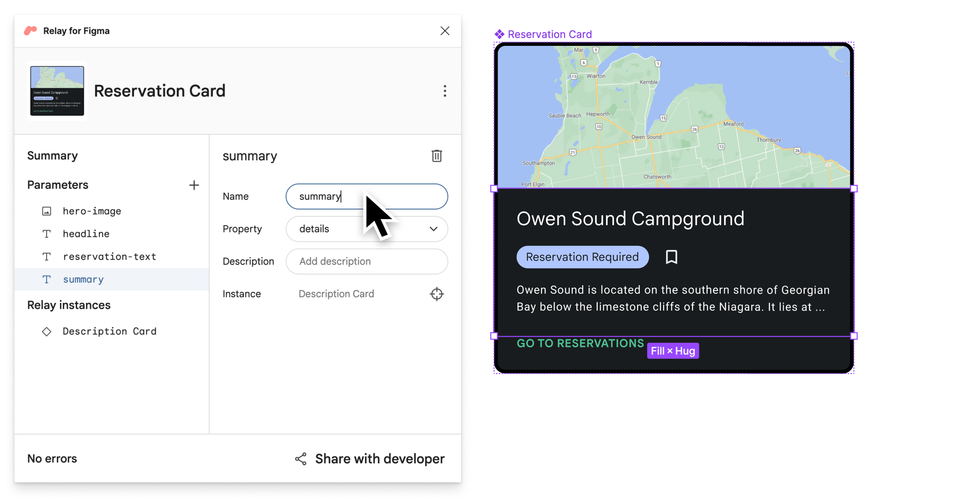Click the reservation-text text type icon

[48, 256]
